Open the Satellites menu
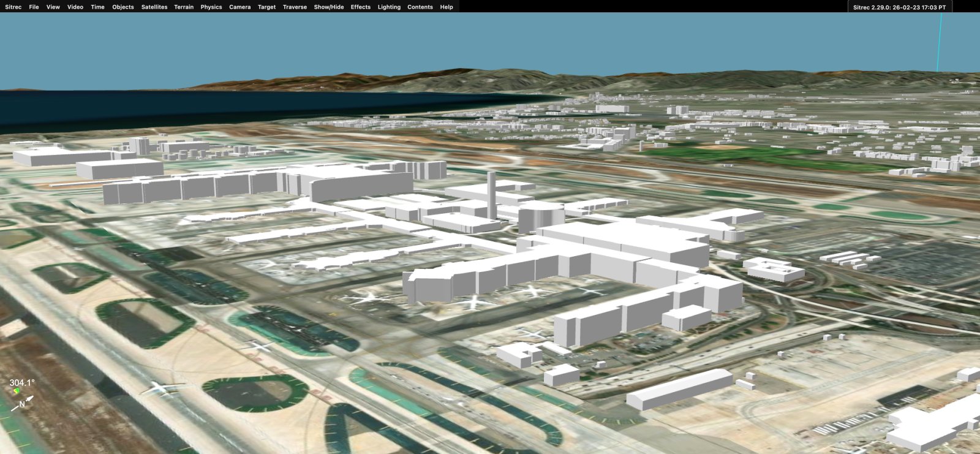Viewport: 980px width, 454px height. click(154, 7)
